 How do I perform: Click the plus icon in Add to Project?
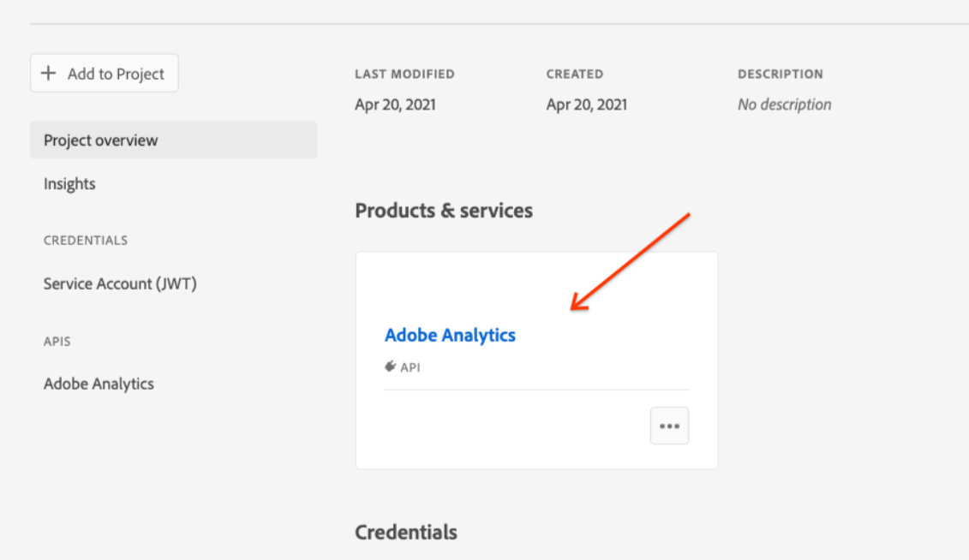pos(50,73)
